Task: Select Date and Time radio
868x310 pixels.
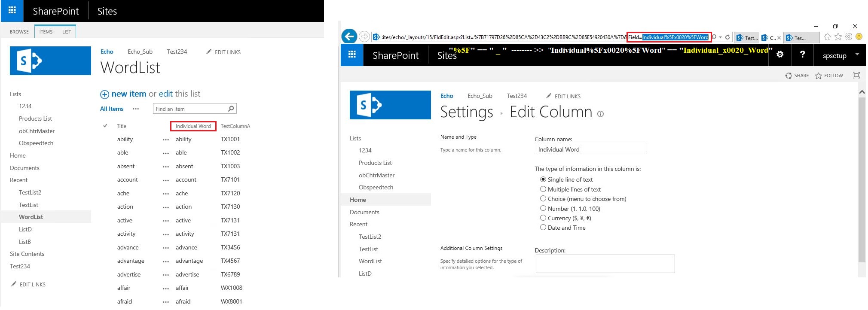Action: tap(543, 227)
